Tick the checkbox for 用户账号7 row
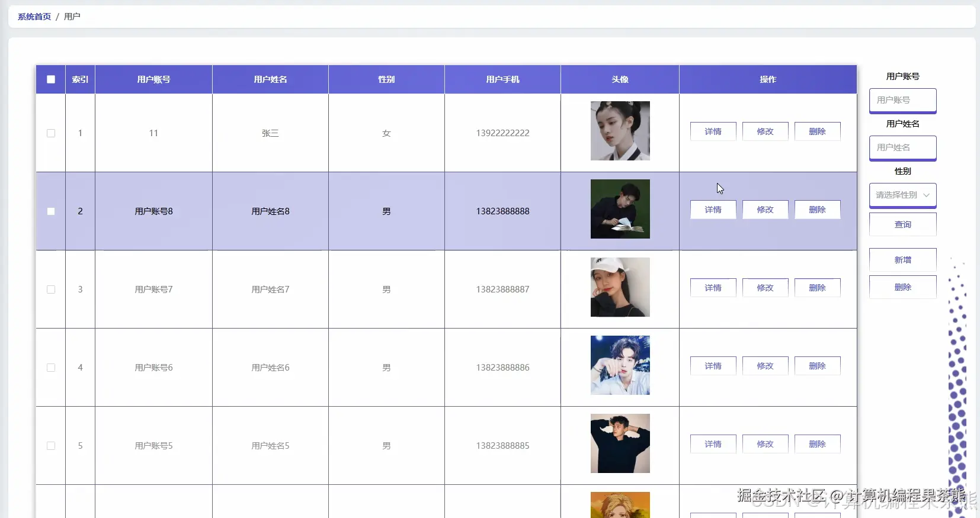The height and width of the screenshot is (518, 980). pos(51,289)
